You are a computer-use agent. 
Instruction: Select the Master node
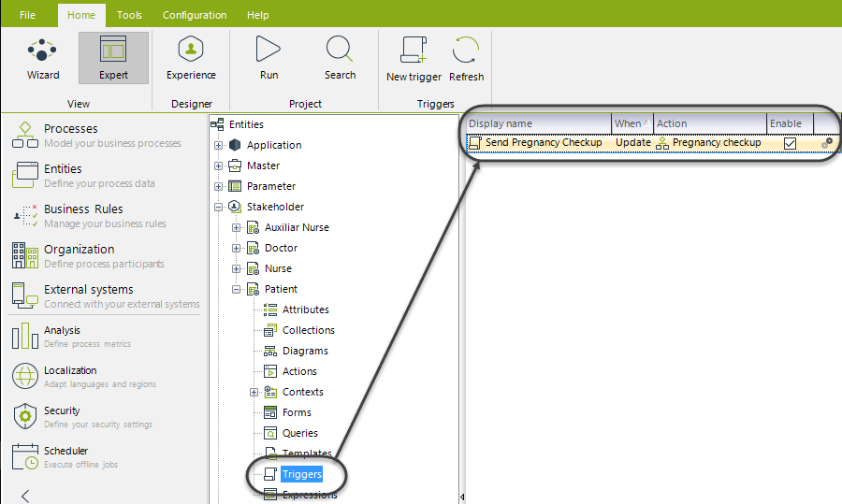tap(263, 166)
